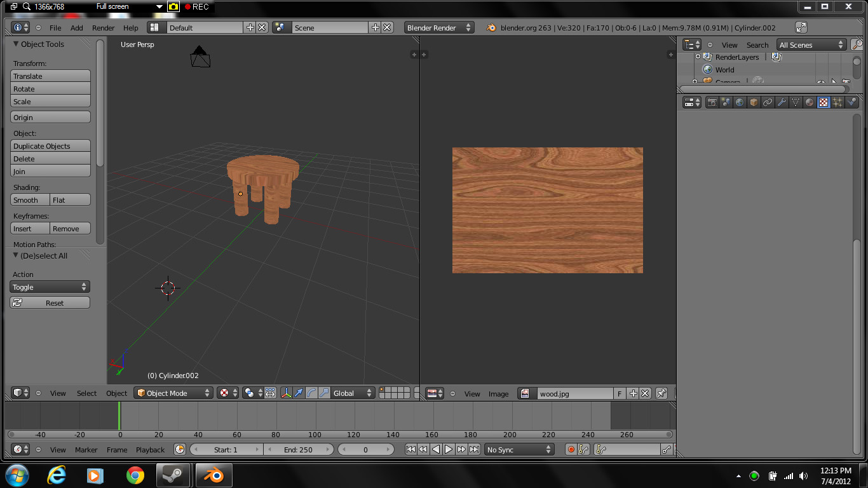Viewport: 868px width, 488px height.
Task: Click the Reset button
Action: pos(50,303)
